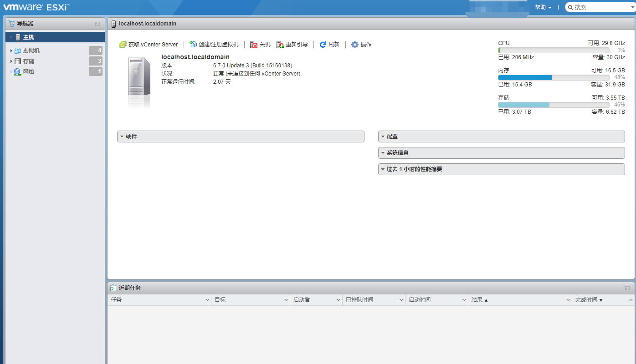The image size is (636, 364).
Task: Open the 已排队时间 column dropdown arrow
Action: pyautogui.click(x=401, y=300)
